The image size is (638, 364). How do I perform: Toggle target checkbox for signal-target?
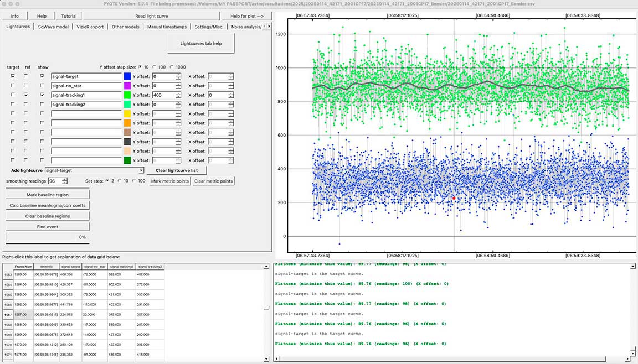click(x=13, y=76)
